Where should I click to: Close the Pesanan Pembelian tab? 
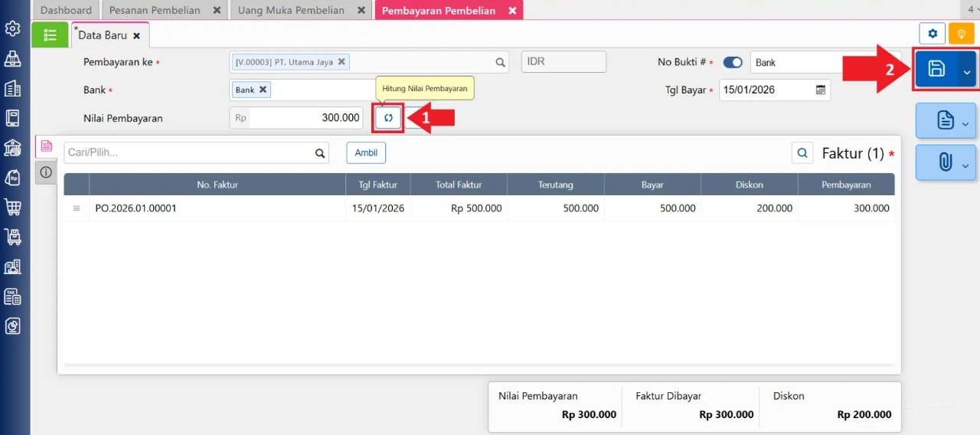point(217,11)
